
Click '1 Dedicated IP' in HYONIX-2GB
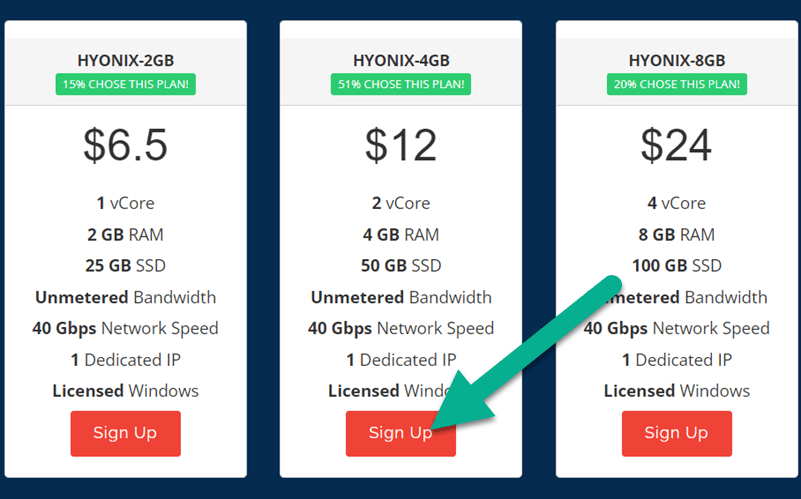[x=125, y=360]
